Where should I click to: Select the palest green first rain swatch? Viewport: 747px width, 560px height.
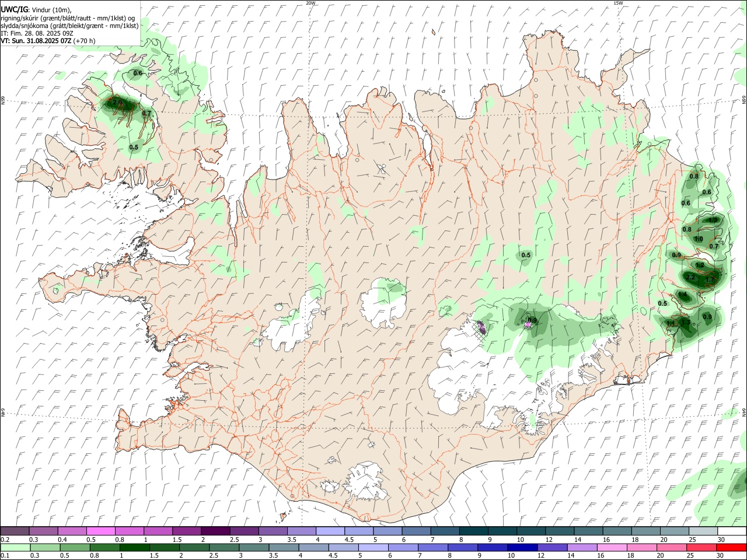coord(15,547)
